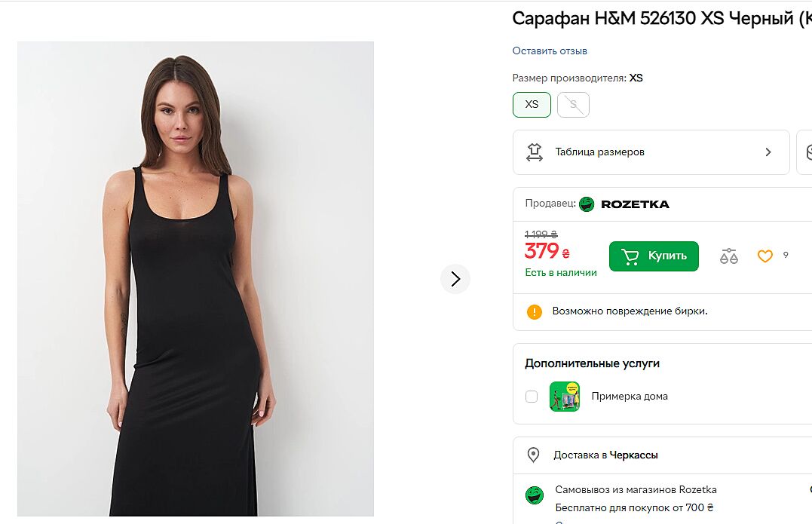The height and width of the screenshot is (524, 812).
Task: Click the Примерка дома service label
Action: tap(630, 397)
